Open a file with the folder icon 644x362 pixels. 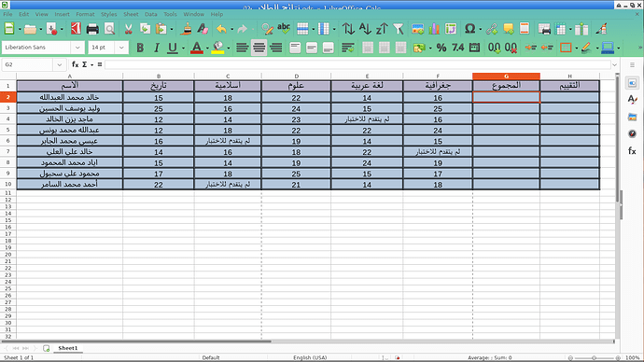pyautogui.click(x=30, y=29)
